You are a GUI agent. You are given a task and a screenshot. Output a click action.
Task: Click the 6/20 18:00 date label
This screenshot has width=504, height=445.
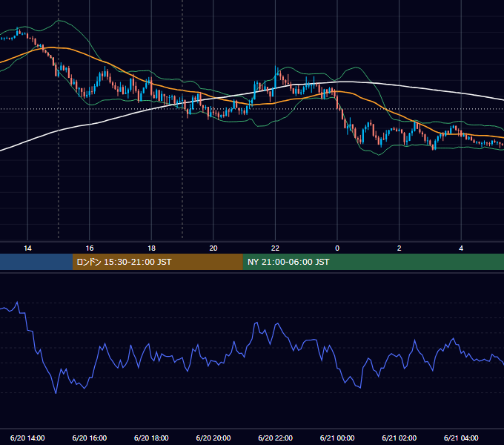pos(151,438)
